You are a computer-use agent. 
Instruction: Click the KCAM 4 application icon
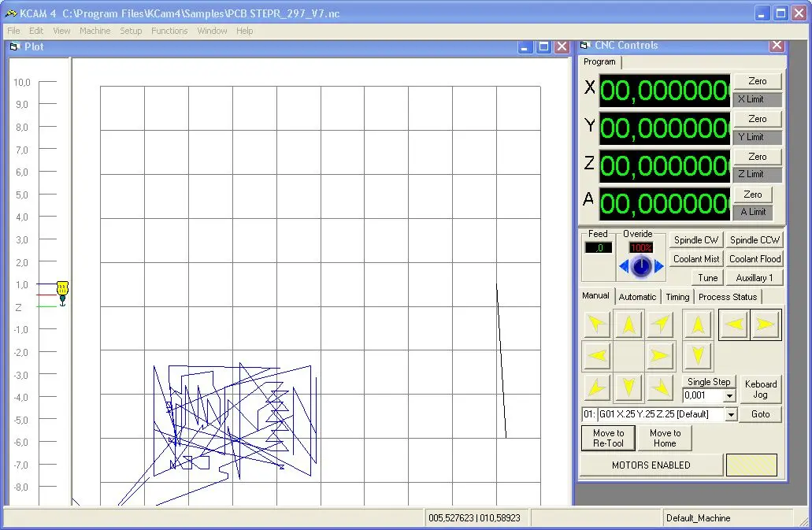tap(10, 13)
